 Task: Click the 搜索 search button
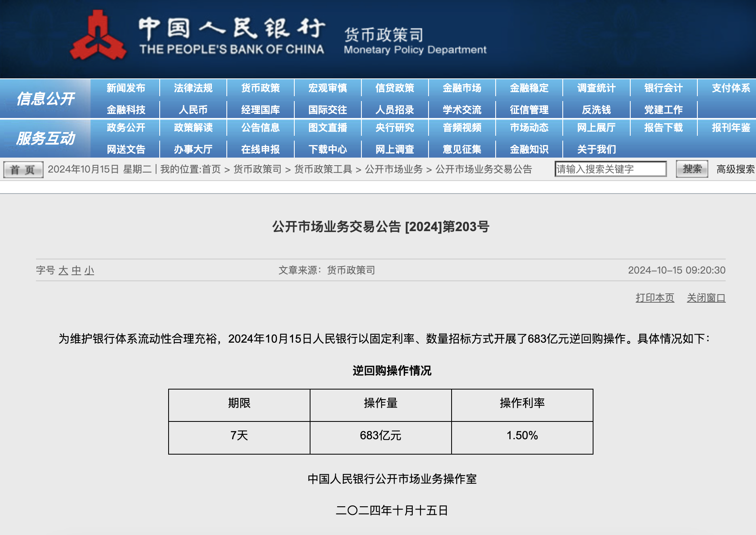(692, 169)
